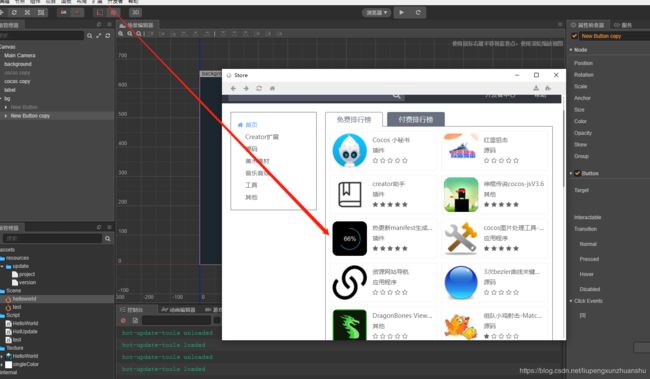The image size is (650, 379).
Task: Click the Store search magnifier
Action: pos(397,96)
